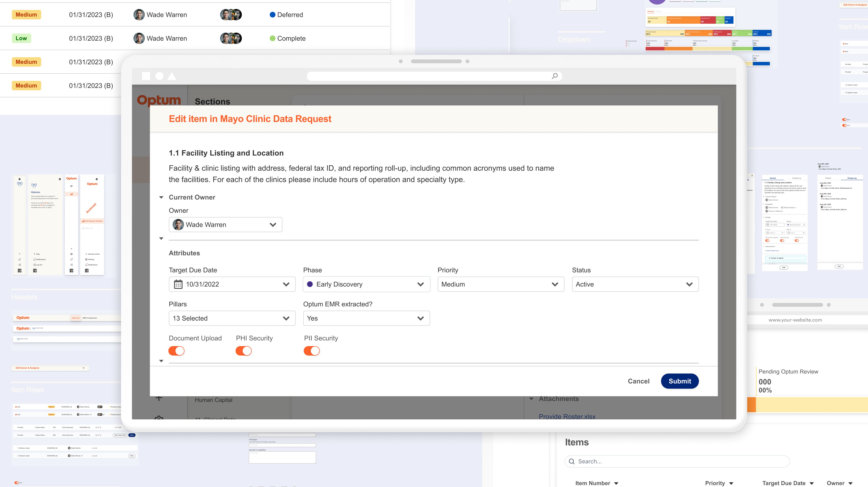Collapse Details section in small General panel
Screen dimensions: 868x487
(x=764, y=217)
